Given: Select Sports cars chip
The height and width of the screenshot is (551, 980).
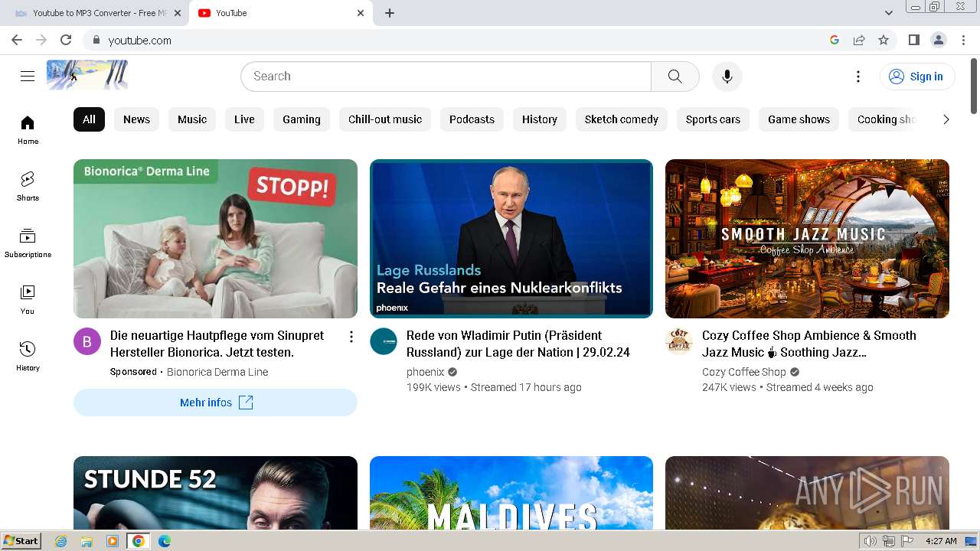Looking at the screenshot, I should pyautogui.click(x=713, y=119).
